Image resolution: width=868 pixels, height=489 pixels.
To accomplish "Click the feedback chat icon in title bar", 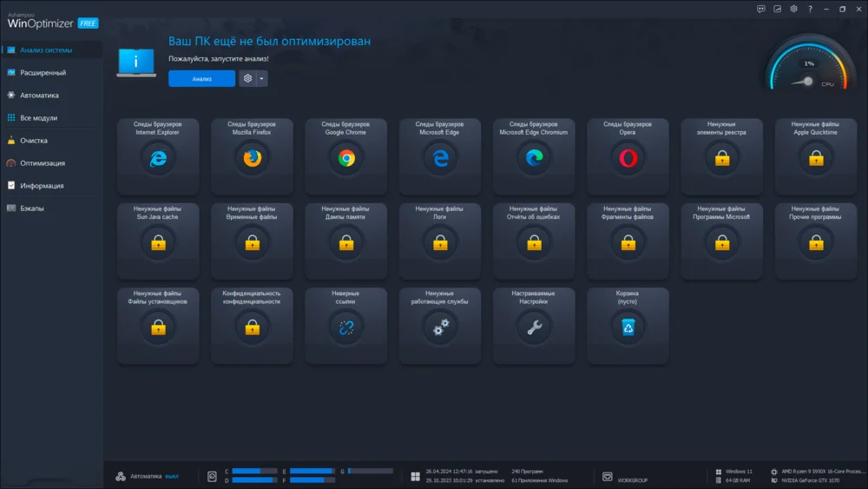I will tap(761, 9).
